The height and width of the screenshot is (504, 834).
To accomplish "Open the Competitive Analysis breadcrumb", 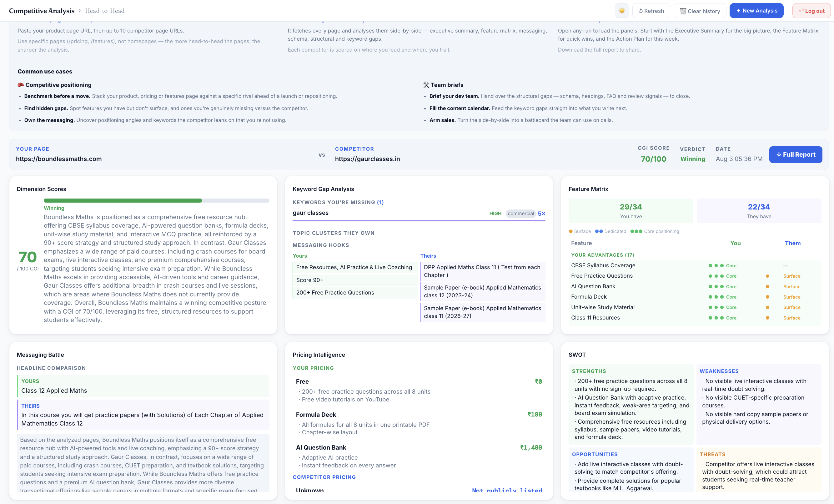I will pyautogui.click(x=42, y=11).
